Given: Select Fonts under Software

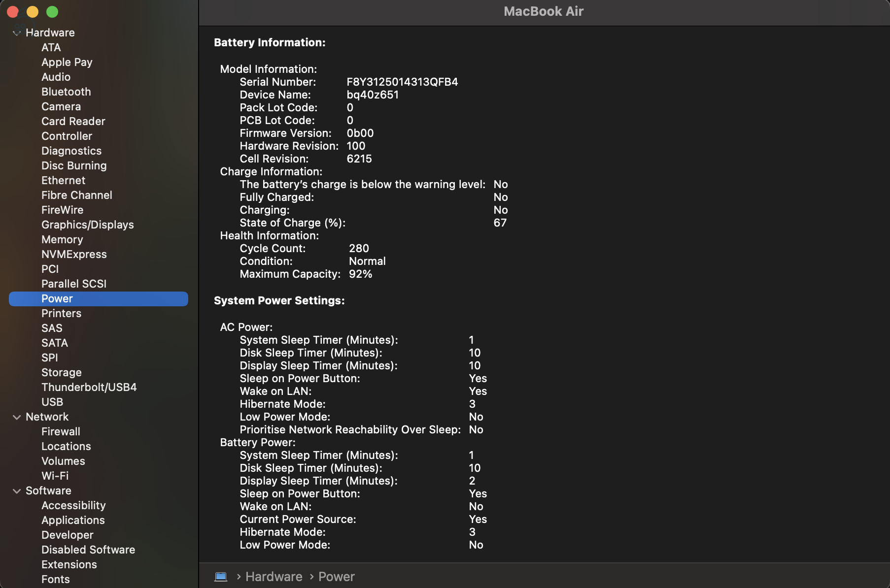Looking at the screenshot, I should click(56, 580).
